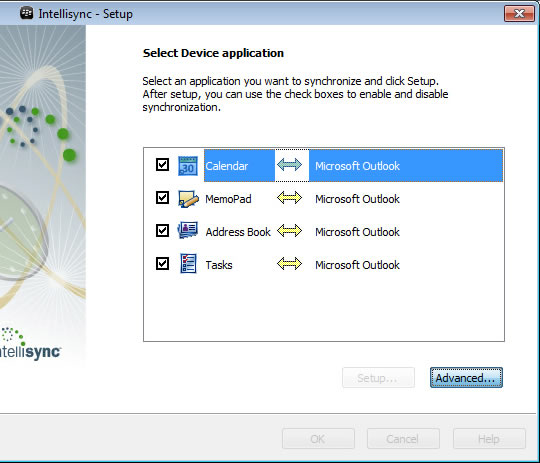The image size is (540, 463).
Task: Select the MemoPad row label
Action: tap(228, 199)
